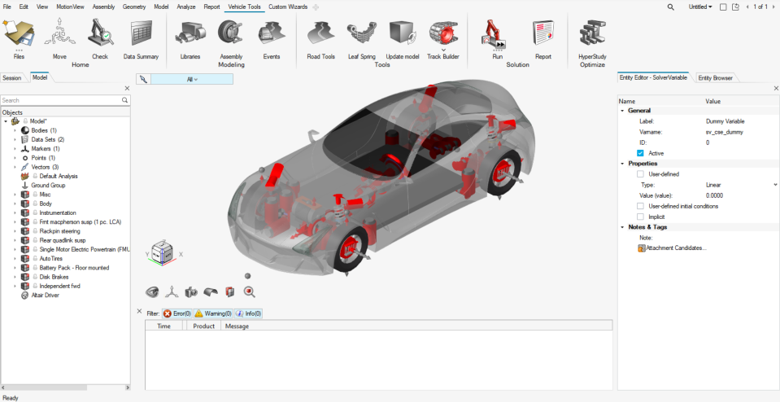The image size is (780, 402).
Task: Open the Leaf Spring tool
Action: pyautogui.click(x=361, y=36)
